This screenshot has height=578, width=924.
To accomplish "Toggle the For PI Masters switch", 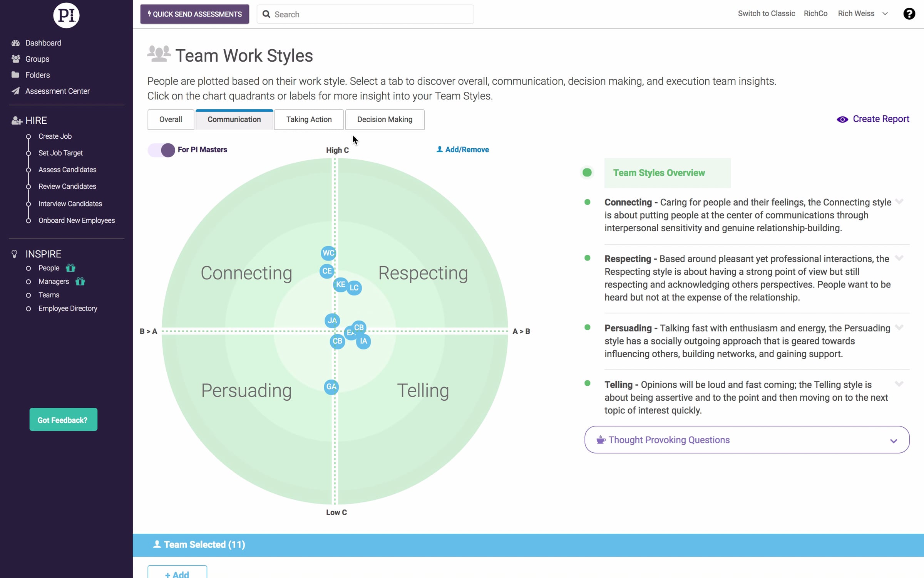I will tap(162, 150).
